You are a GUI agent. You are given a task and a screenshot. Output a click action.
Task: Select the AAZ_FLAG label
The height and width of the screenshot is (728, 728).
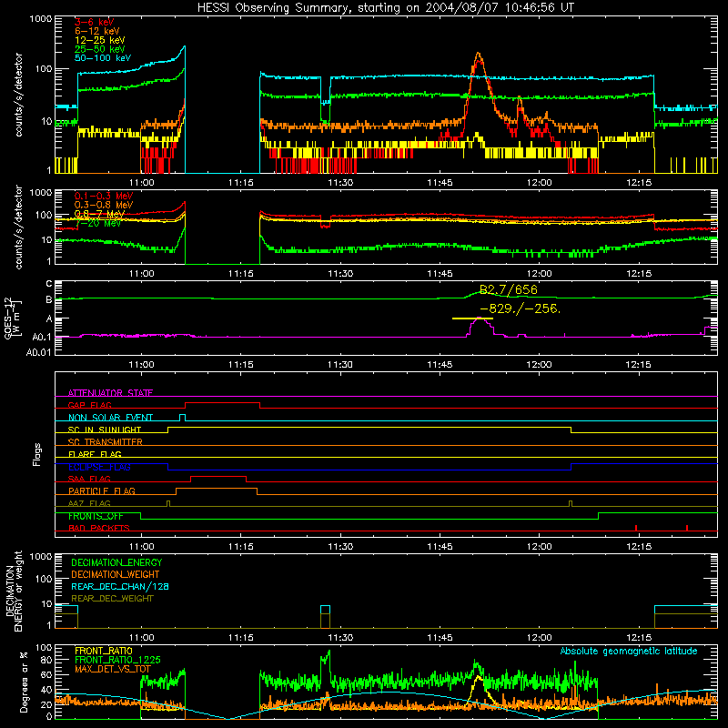89,503
